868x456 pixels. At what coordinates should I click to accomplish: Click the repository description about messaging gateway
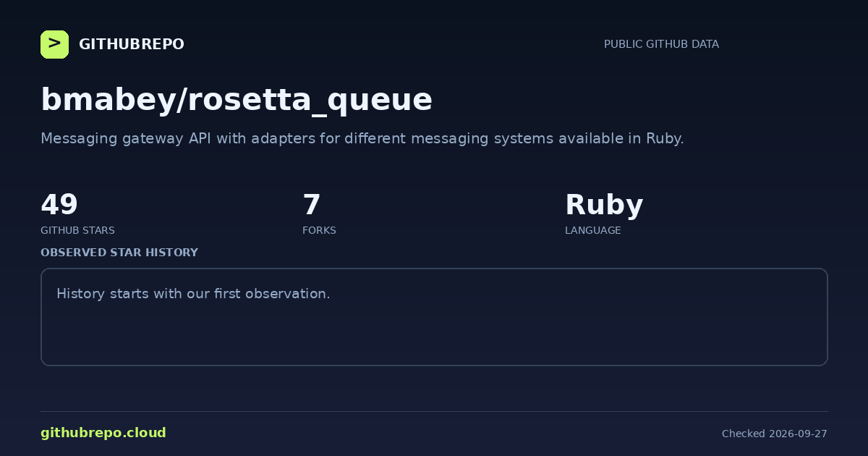click(362, 138)
